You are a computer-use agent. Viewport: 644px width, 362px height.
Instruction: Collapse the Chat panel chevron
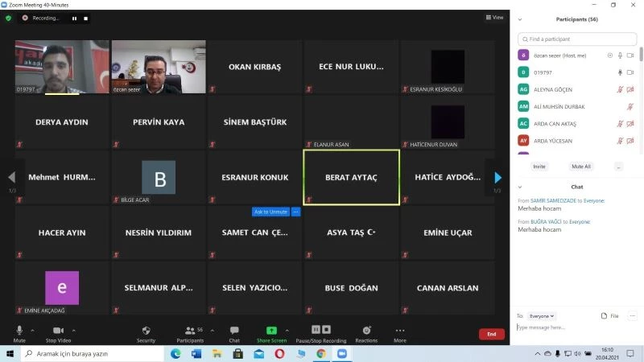(520, 187)
